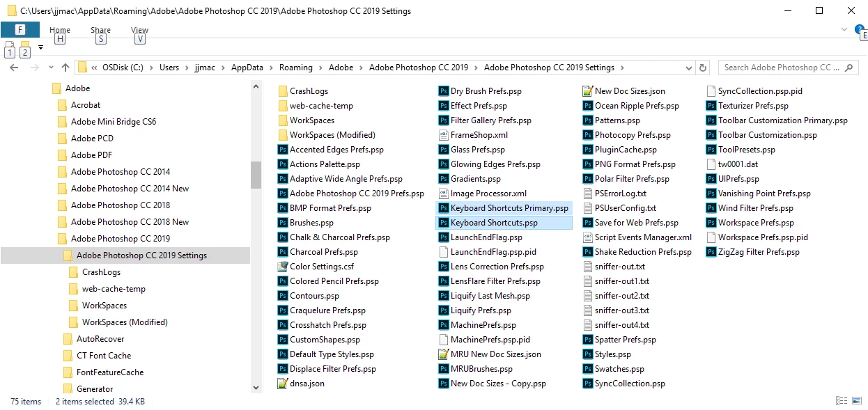
Task: Click the blank file icon of LaunchEndFlag.psp.pid
Action: (x=444, y=252)
